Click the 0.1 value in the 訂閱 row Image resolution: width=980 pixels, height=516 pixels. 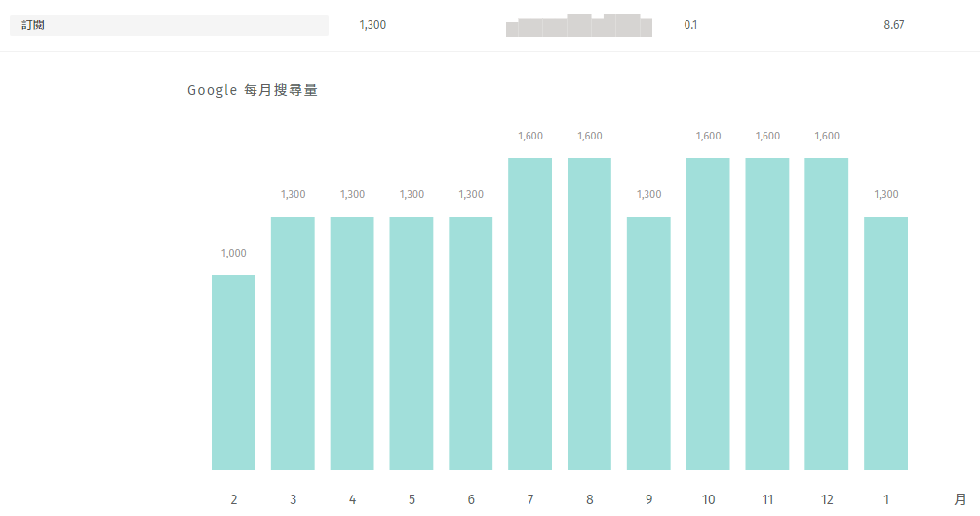click(x=690, y=25)
